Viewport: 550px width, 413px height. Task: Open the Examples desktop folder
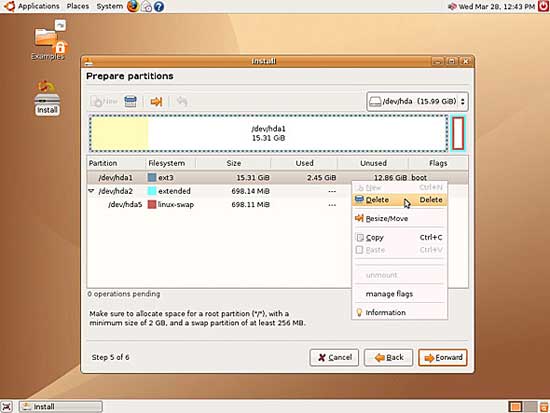pyautogui.click(x=48, y=40)
